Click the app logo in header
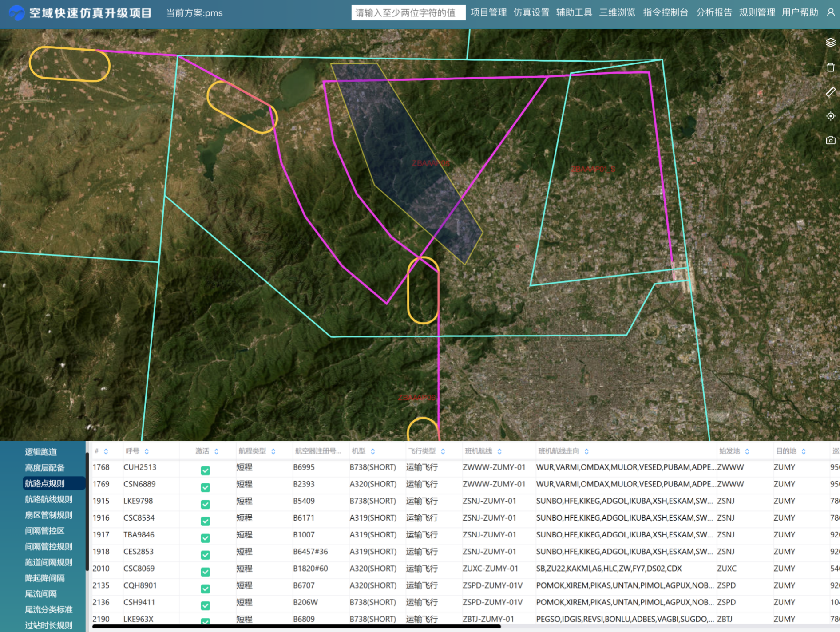This screenshot has height=632, width=840. [17, 13]
